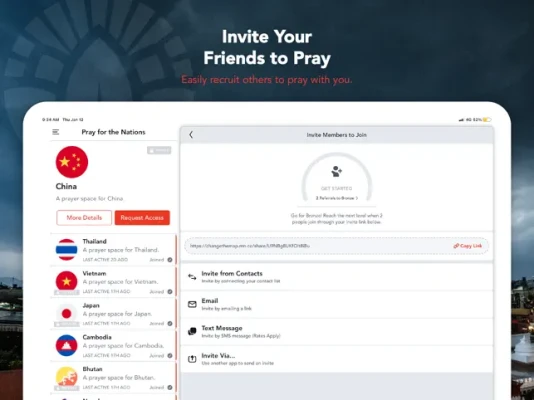Click Copy Link beside the invite URL
Viewport: 534px width, 400px height.
(468, 246)
